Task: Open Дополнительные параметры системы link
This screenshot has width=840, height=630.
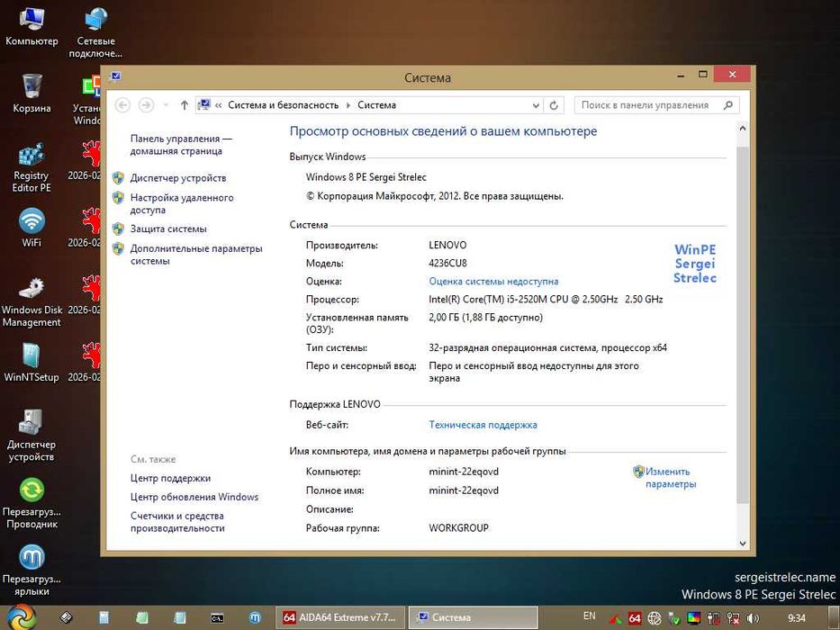Action: 196,255
